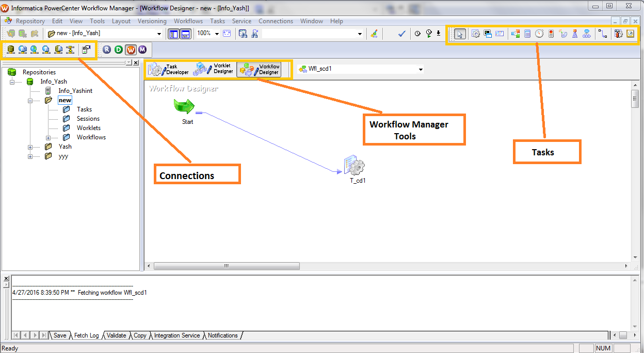
Task: Switch to the Fetch Log output tab
Action: tap(86, 335)
